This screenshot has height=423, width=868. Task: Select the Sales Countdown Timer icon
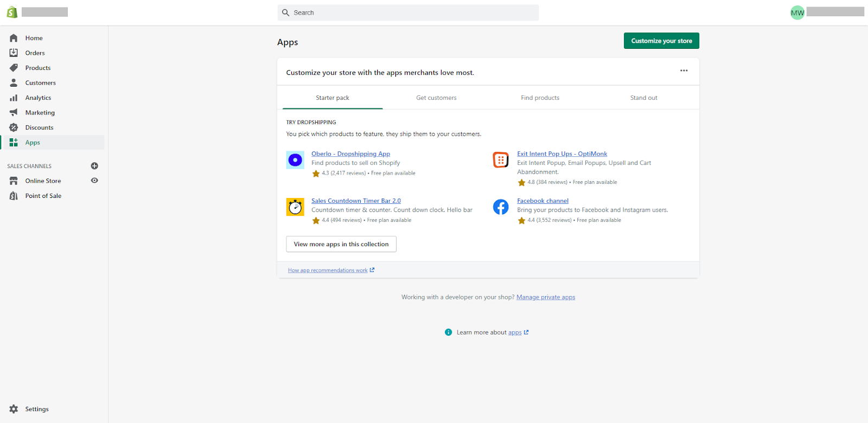295,207
